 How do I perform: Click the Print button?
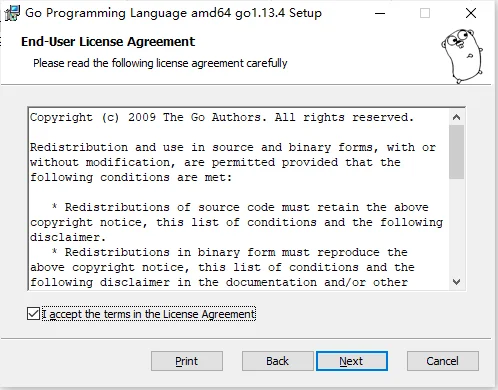tap(187, 361)
